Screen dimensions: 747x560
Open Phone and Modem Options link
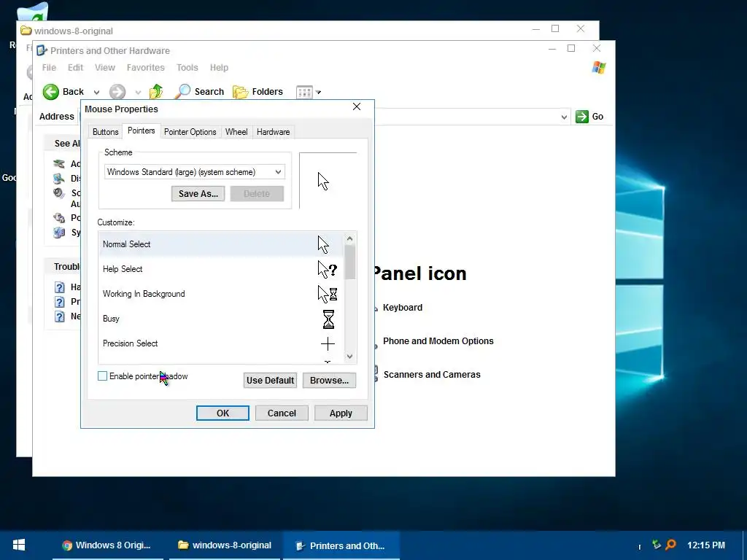438,341
